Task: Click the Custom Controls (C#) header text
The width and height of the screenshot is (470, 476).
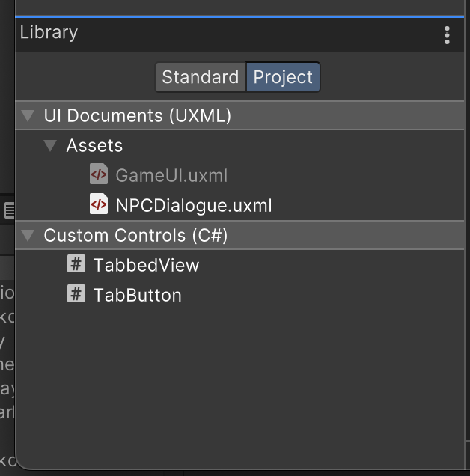Action: click(x=135, y=236)
